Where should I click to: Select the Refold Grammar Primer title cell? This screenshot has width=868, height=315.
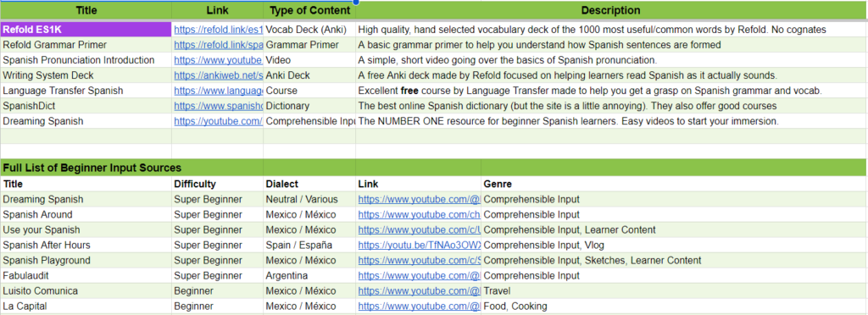86,45
